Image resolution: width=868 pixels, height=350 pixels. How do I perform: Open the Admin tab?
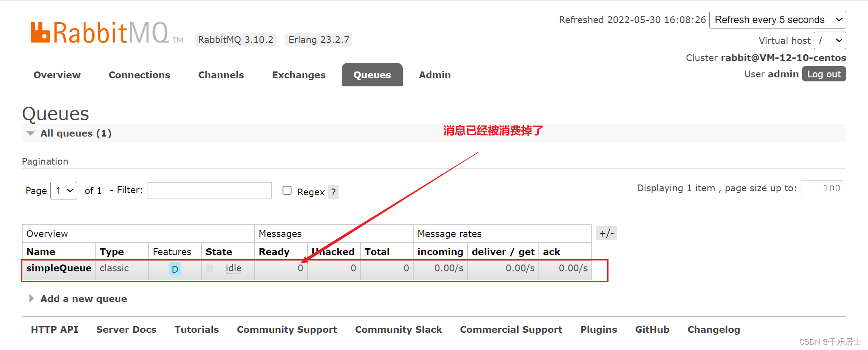(x=435, y=75)
